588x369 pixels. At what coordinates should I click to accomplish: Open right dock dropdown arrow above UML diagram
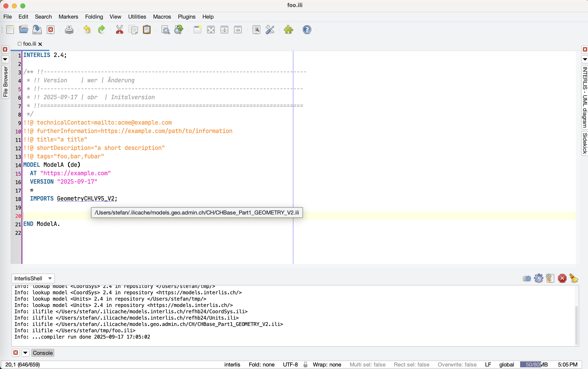(x=585, y=59)
